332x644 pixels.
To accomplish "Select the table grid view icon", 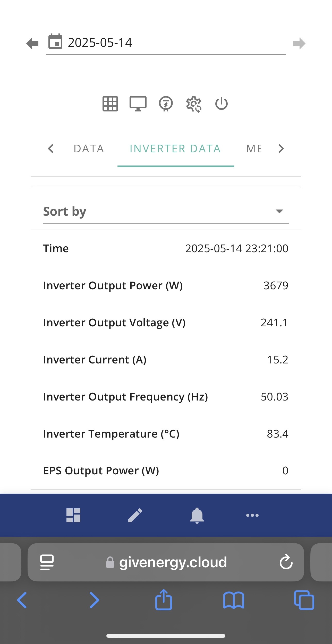I will (x=110, y=104).
